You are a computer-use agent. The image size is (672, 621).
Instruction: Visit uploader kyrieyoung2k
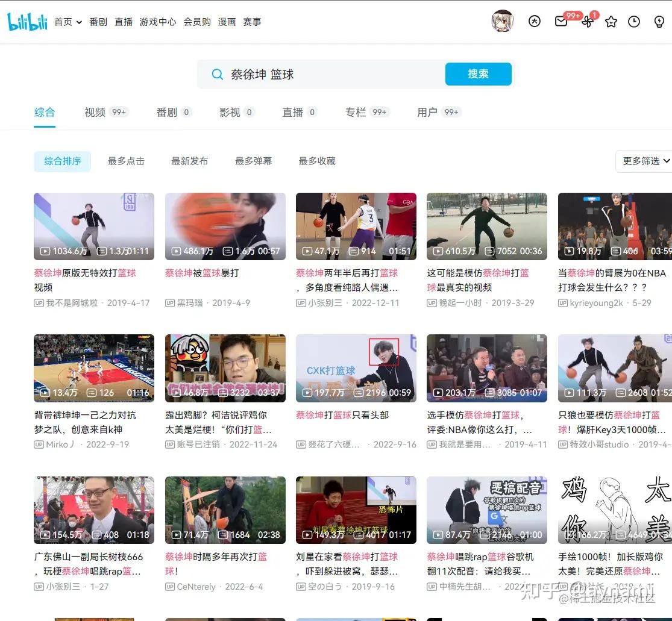(596, 303)
